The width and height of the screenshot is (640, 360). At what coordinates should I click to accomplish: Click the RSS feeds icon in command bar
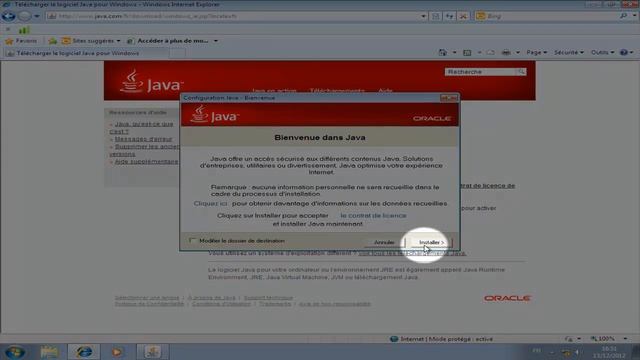(467, 52)
